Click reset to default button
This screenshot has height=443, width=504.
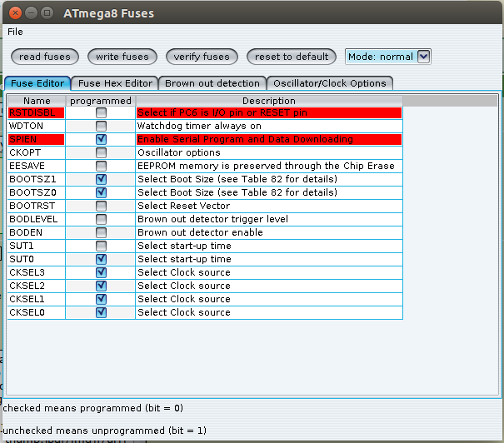tap(292, 57)
